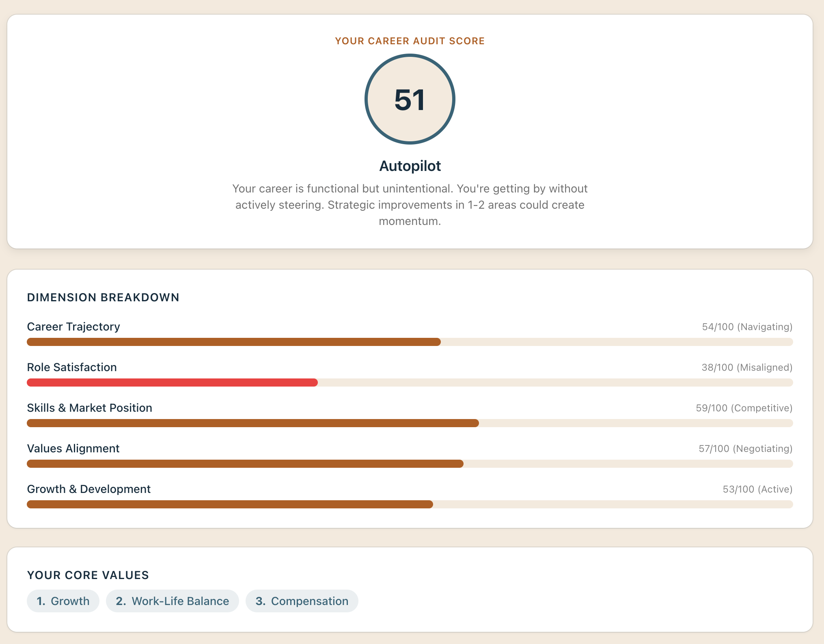Click the circular score badge showing 51
The image size is (824, 644).
coord(411,100)
